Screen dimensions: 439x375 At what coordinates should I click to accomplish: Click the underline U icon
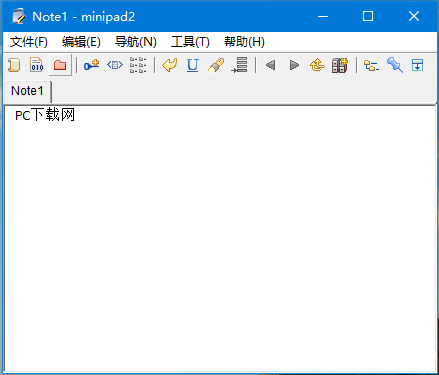(x=193, y=65)
